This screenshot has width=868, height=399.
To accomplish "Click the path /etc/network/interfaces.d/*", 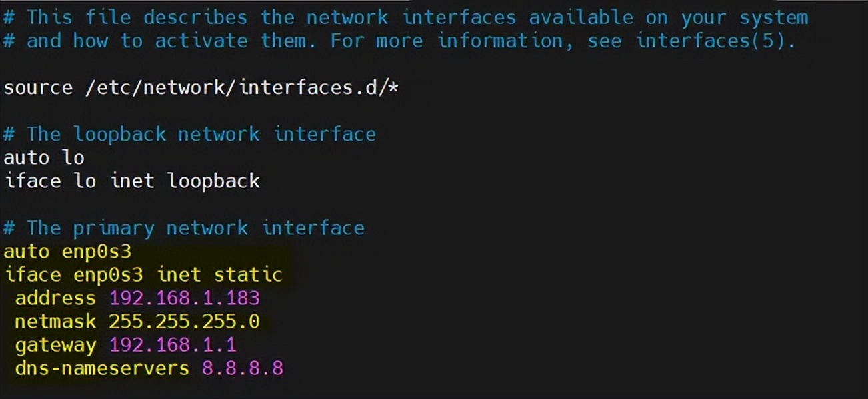I will (x=242, y=87).
